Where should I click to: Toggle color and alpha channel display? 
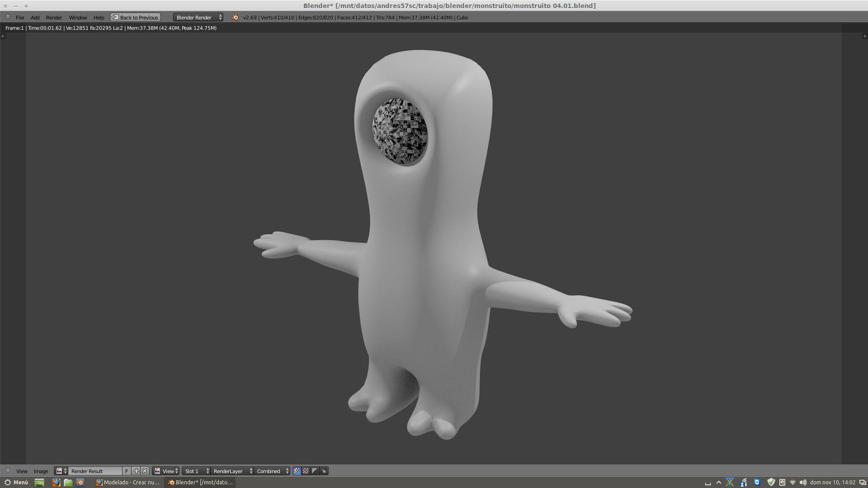tap(297, 471)
